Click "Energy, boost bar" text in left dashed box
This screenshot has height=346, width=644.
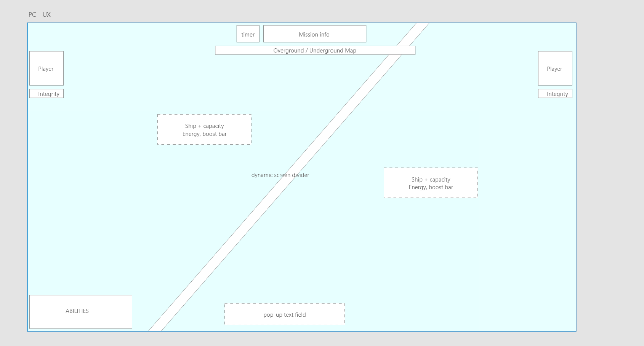[204, 134]
